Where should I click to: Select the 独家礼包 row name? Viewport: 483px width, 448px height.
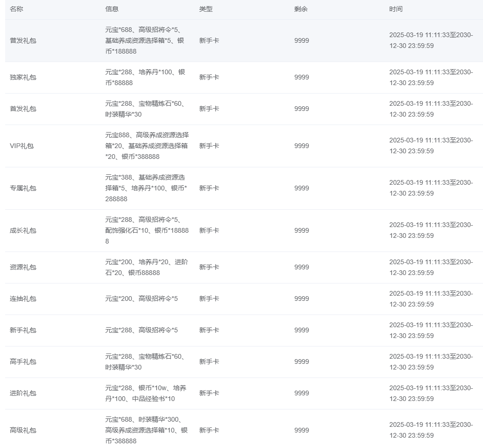click(23, 77)
